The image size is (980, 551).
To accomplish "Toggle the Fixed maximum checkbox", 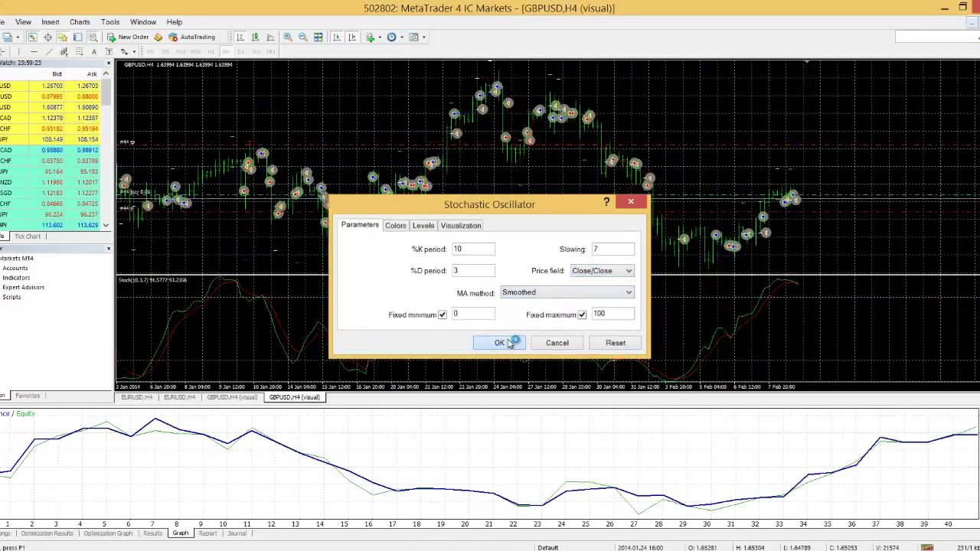I will 583,315.
